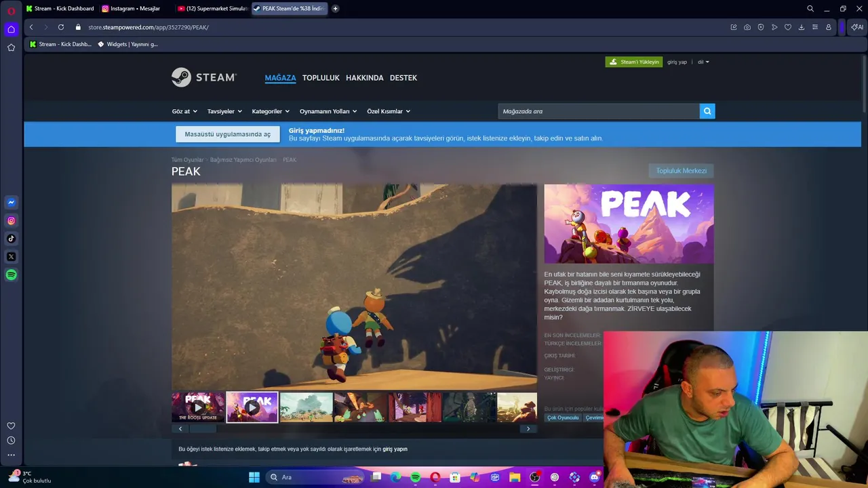The height and width of the screenshot is (488, 868).
Task: Expand the Özel Kısımlar dropdown
Action: point(389,111)
